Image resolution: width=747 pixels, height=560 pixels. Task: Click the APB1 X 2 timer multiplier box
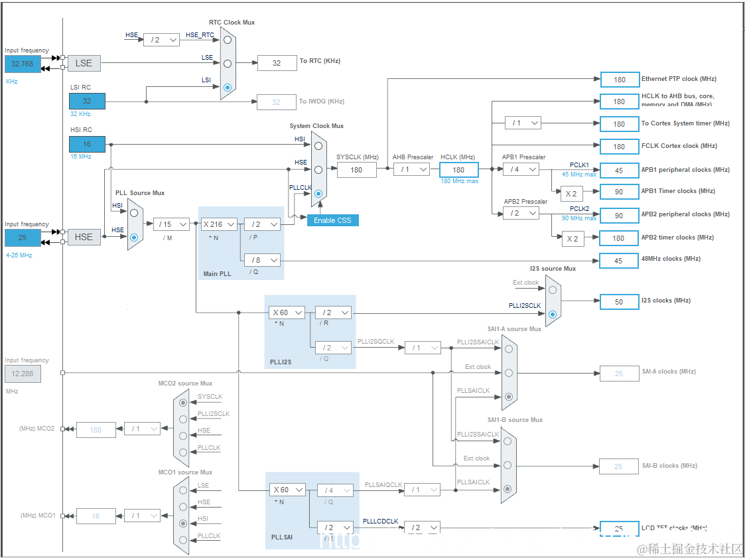(x=571, y=194)
